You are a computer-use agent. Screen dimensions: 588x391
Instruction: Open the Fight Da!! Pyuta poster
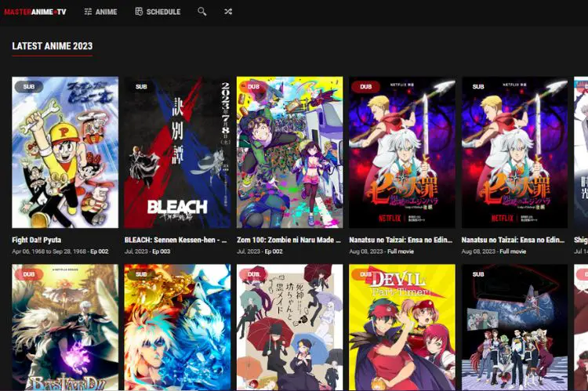pos(65,152)
